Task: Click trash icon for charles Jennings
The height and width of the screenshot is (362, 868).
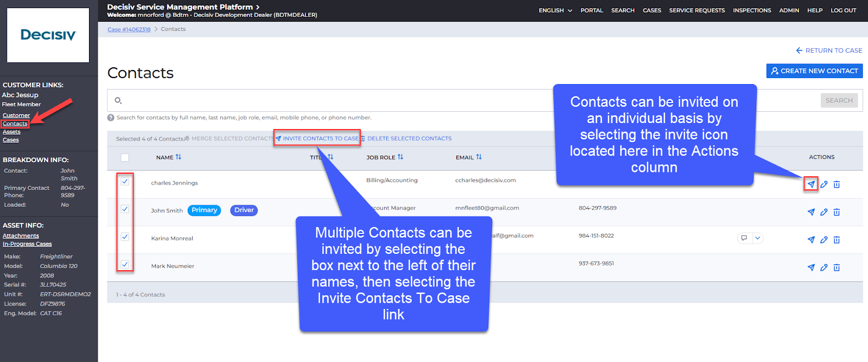Action: click(837, 185)
